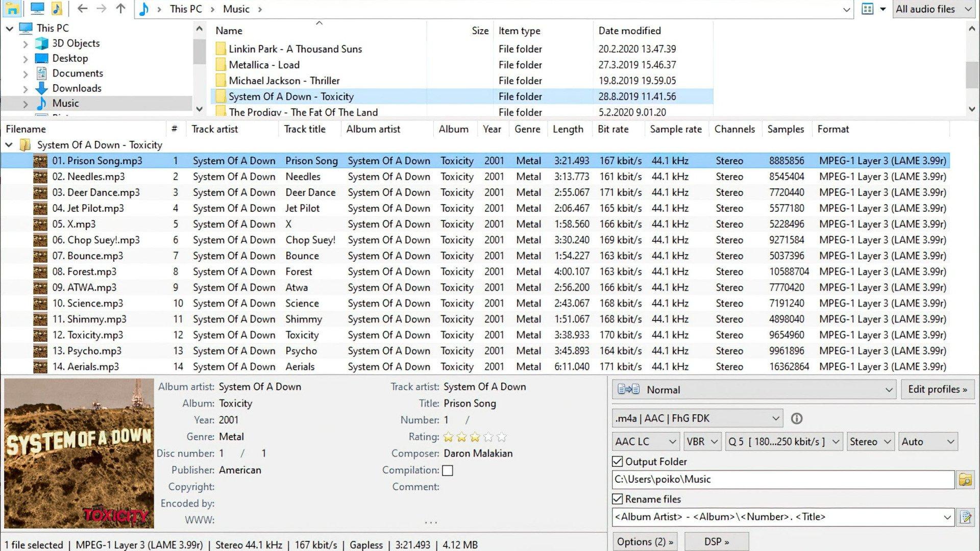Click the music note icon in address bar
The image size is (980, 551).
pyautogui.click(x=144, y=9)
